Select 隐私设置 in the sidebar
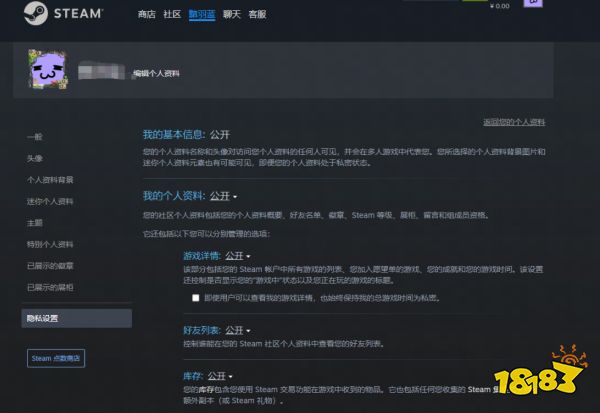600x413 pixels. point(77,318)
